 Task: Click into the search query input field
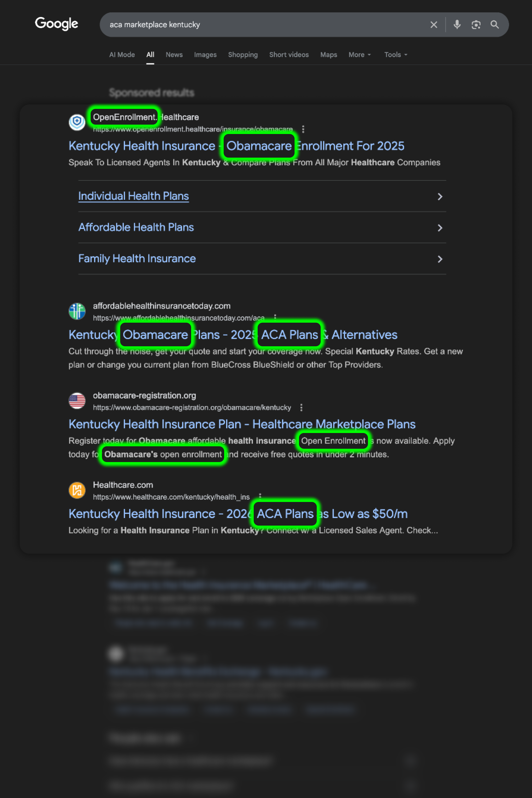coord(258,25)
